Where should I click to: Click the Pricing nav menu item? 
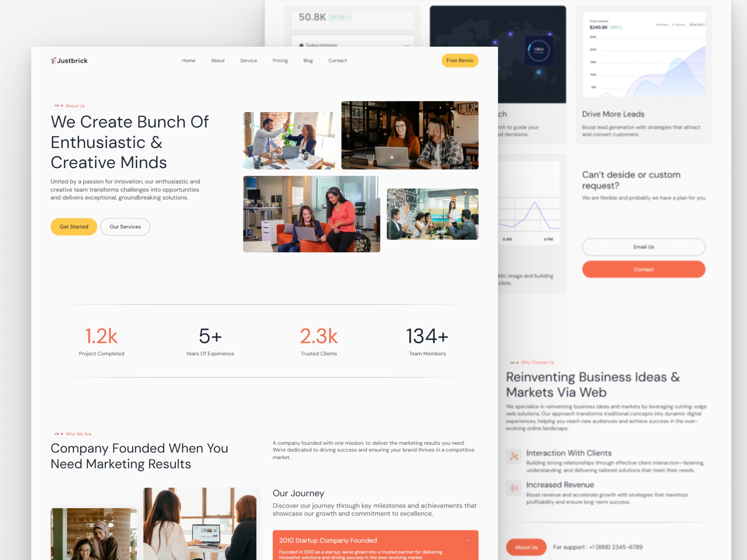[x=280, y=60]
